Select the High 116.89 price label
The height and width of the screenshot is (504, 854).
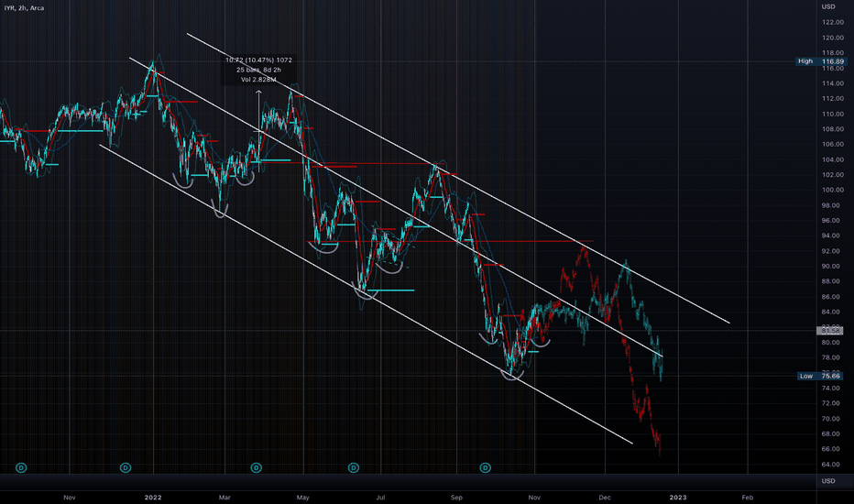click(821, 61)
